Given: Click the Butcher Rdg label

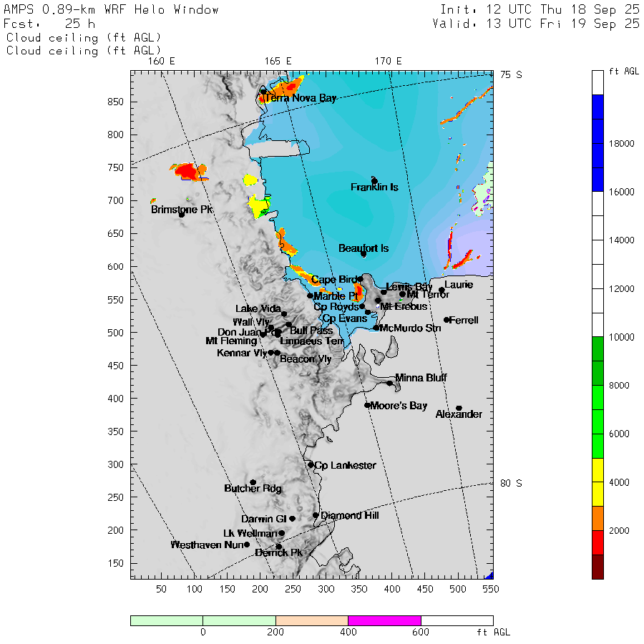Looking at the screenshot, I should click(x=253, y=488).
